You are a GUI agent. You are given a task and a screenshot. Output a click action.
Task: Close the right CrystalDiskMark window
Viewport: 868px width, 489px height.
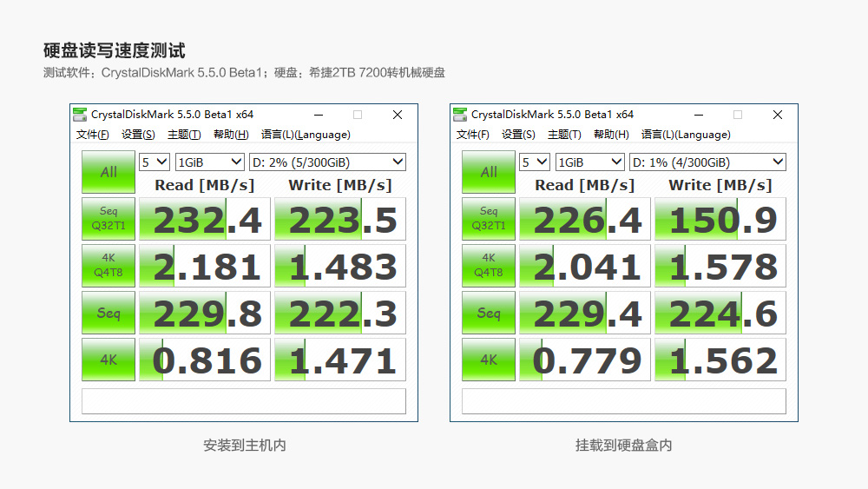[x=778, y=115]
